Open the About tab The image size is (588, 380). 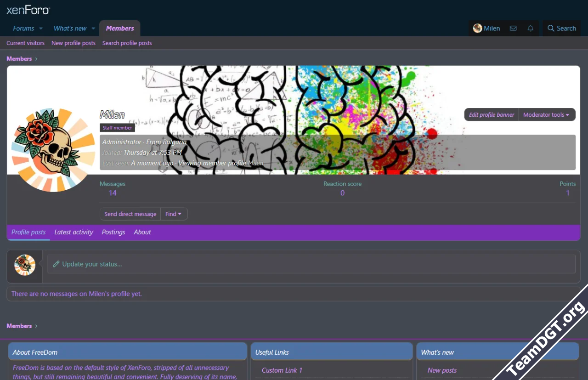point(142,233)
